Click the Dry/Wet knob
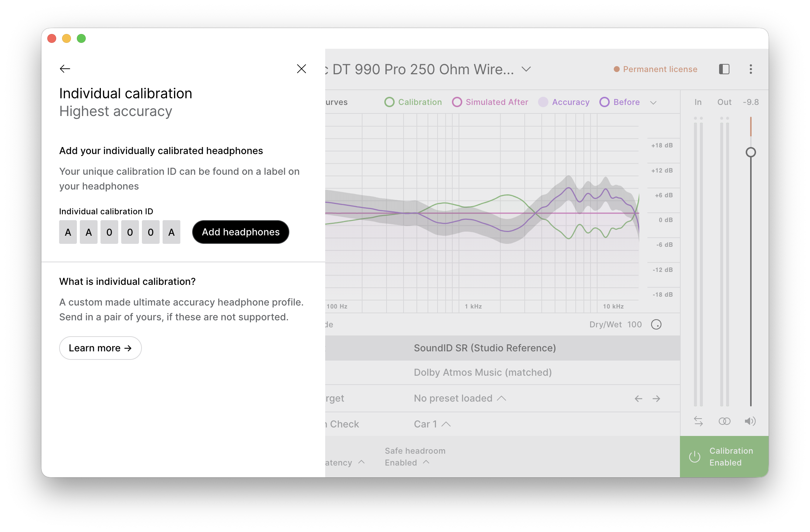Image resolution: width=810 pixels, height=532 pixels. [656, 324]
